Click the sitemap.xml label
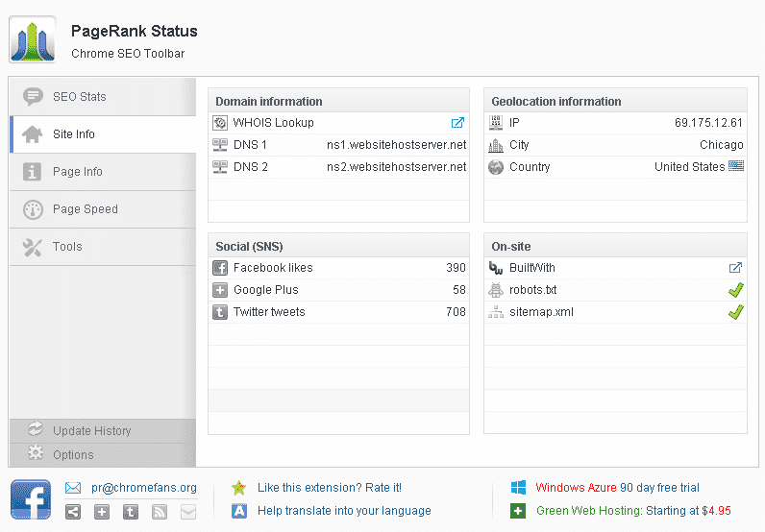 pyautogui.click(x=541, y=312)
